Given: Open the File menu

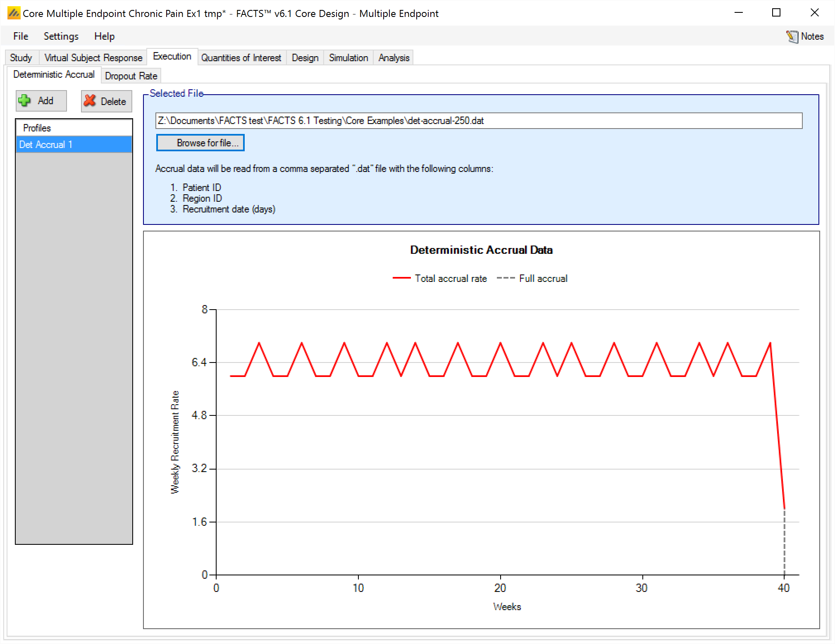Looking at the screenshot, I should [x=21, y=36].
